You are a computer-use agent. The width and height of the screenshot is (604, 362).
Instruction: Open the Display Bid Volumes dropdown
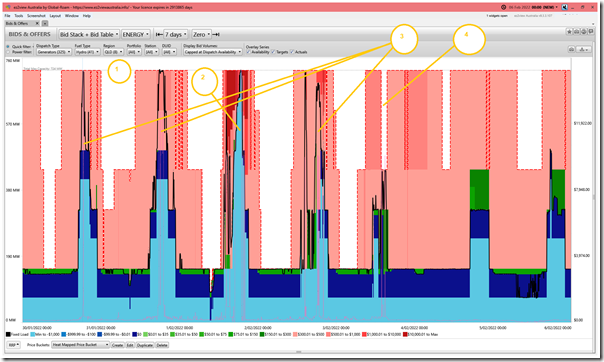pos(213,52)
